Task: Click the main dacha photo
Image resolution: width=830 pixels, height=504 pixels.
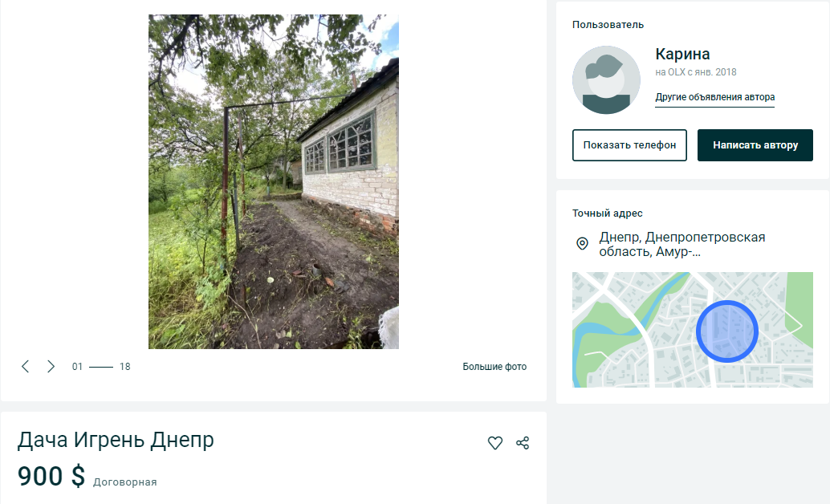Action: pos(273,181)
